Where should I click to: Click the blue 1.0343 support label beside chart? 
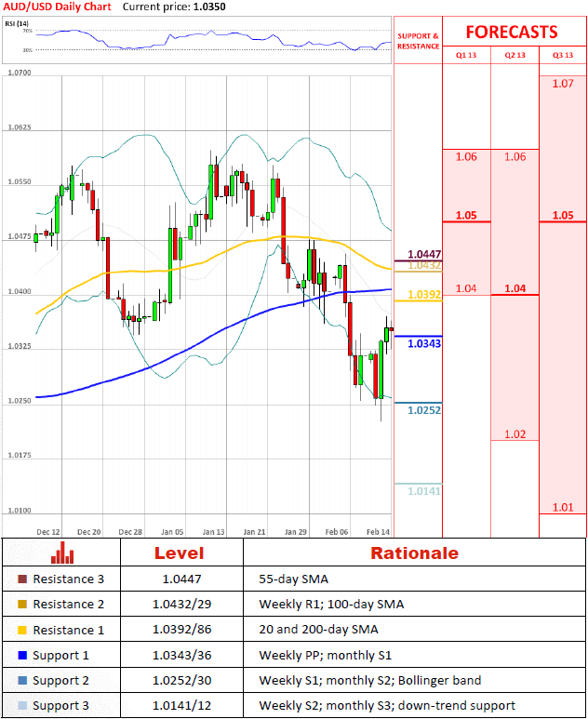tap(424, 343)
